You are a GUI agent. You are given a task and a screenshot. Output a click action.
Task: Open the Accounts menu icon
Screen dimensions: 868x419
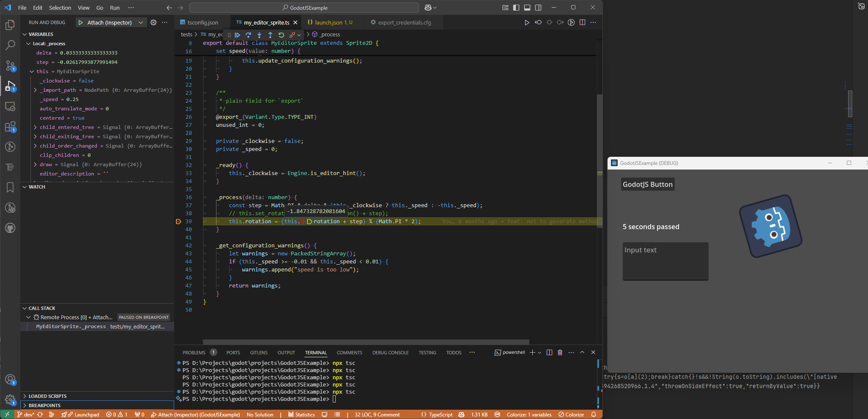point(10,380)
